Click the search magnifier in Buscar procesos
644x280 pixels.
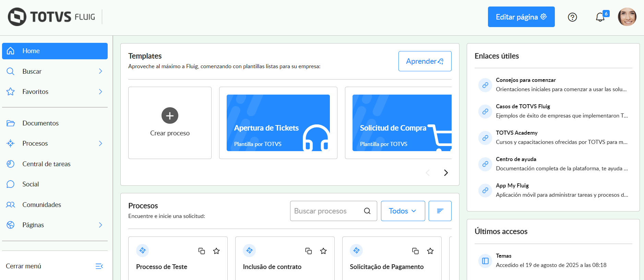pos(367,211)
